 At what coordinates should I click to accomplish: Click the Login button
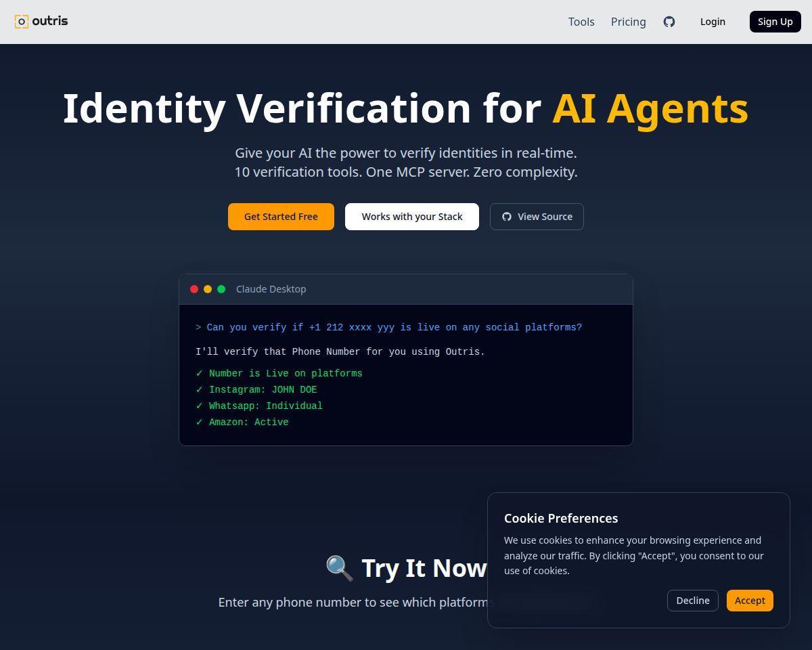point(713,22)
